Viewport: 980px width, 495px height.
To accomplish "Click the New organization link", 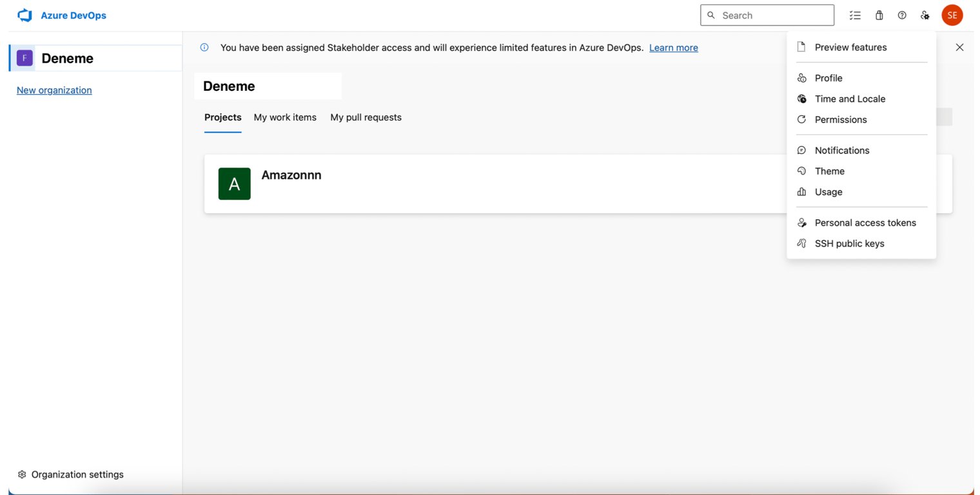I will 54,90.
